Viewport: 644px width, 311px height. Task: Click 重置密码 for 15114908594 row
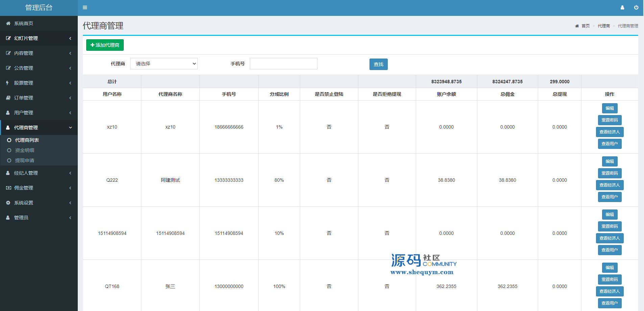click(x=610, y=226)
